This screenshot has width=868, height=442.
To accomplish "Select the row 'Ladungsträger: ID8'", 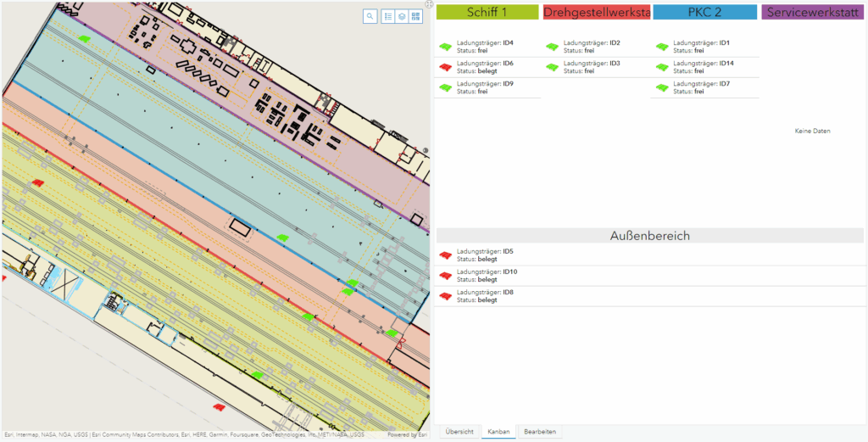I will tap(650, 296).
